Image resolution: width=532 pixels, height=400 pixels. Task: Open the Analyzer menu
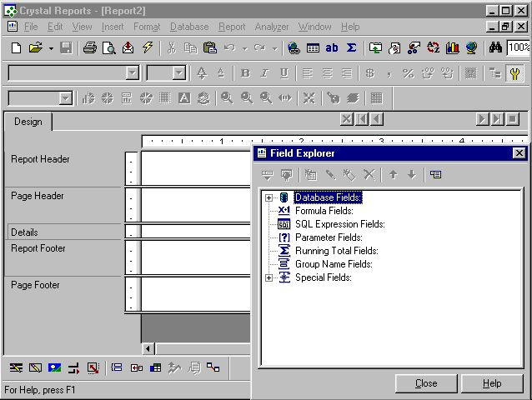pos(272,27)
